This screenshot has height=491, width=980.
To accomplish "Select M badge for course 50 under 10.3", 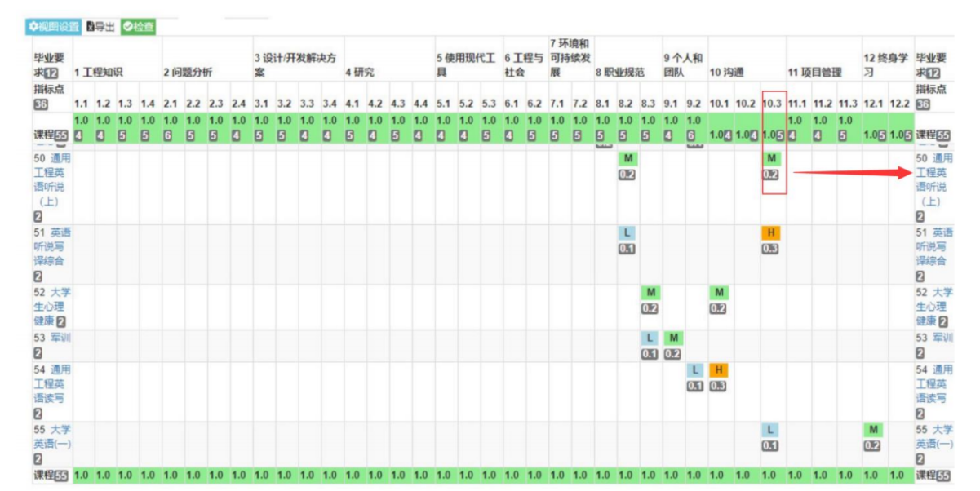I will point(772,158).
